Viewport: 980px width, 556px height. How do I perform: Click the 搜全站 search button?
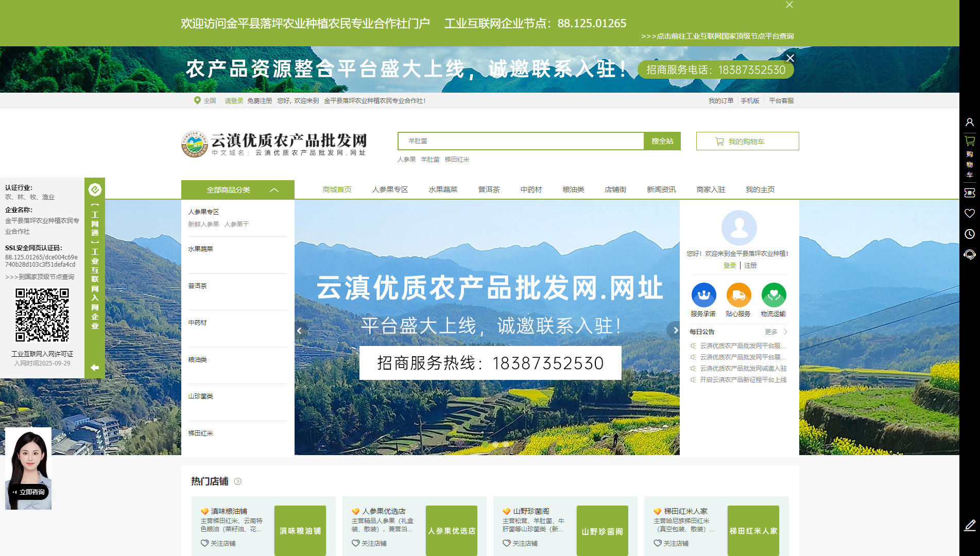[x=662, y=141]
